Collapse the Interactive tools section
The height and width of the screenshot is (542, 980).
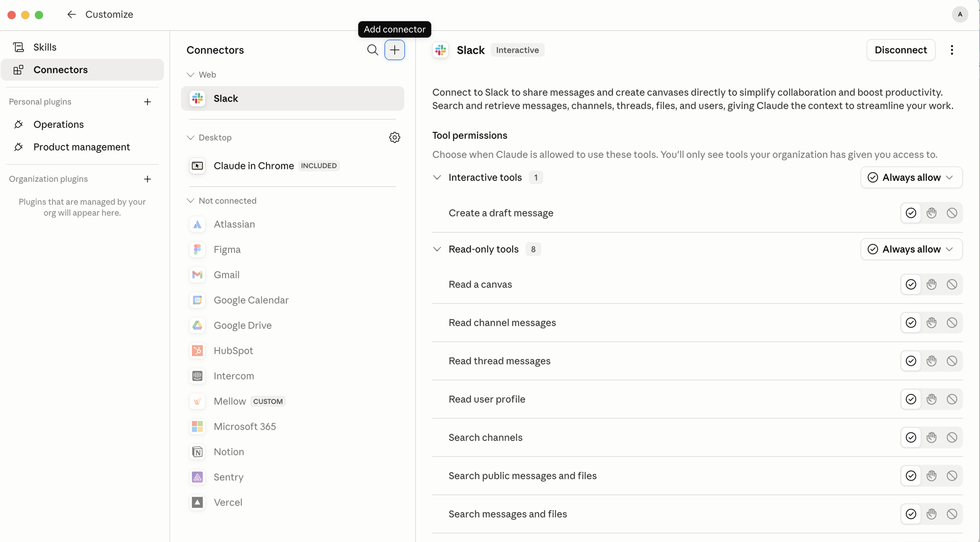pyautogui.click(x=437, y=178)
